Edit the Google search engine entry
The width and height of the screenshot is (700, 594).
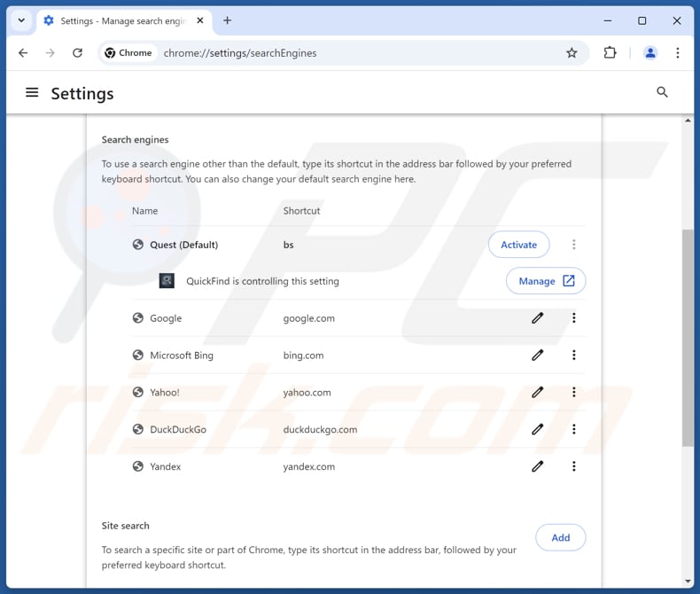click(x=538, y=318)
